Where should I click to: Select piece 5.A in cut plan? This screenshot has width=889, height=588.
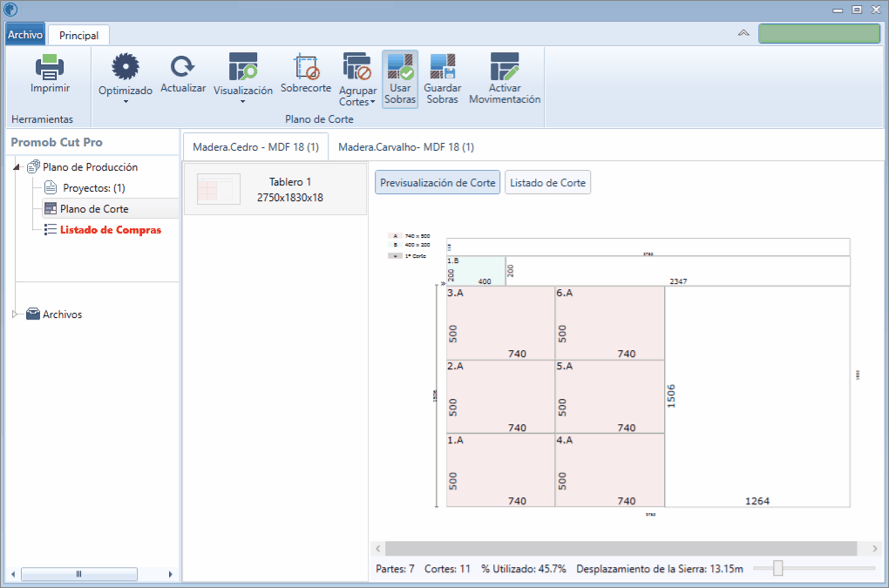click(x=610, y=397)
